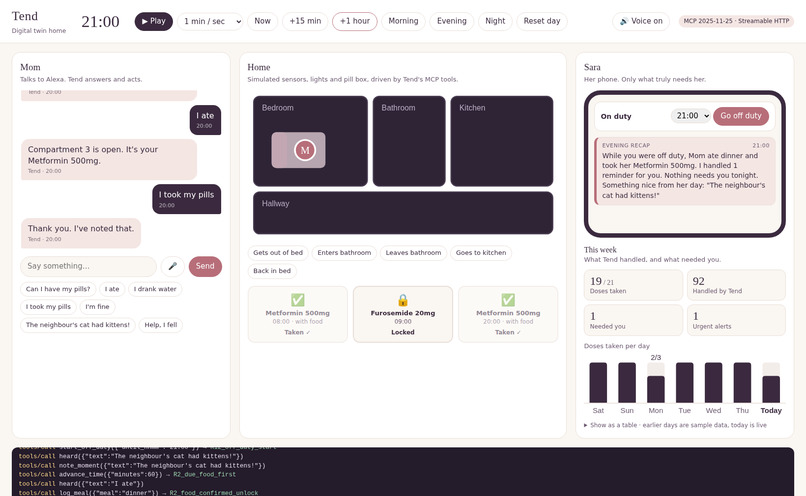The height and width of the screenshot is (496, 806).
Task: Choose the neighbour's cat had kittens chip
Action: click(78, 325)
